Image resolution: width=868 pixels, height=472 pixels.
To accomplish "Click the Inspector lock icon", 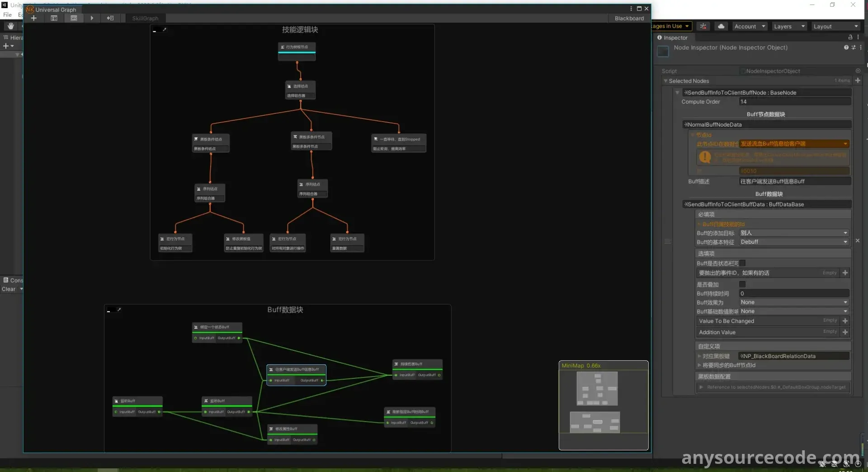I will [850, 38].
